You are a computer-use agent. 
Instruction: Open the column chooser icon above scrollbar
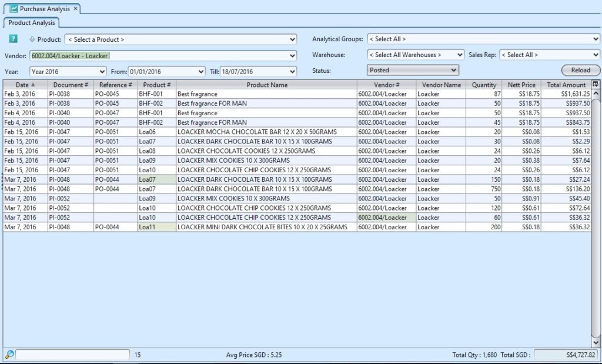pos(596,84)
